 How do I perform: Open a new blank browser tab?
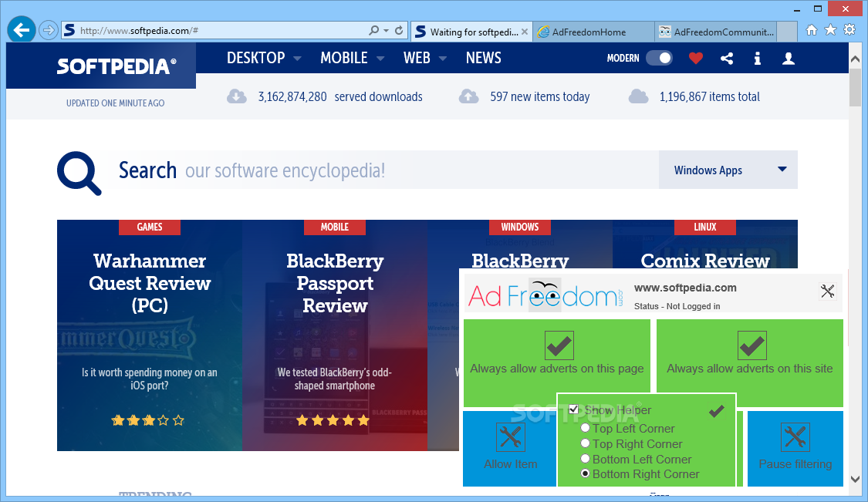[787, 32]
